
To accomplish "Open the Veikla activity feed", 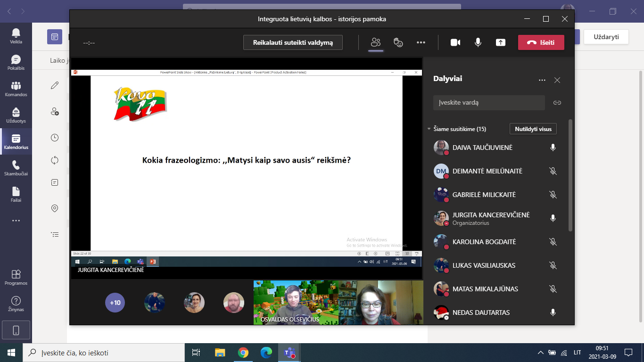I will click(16, 36).
